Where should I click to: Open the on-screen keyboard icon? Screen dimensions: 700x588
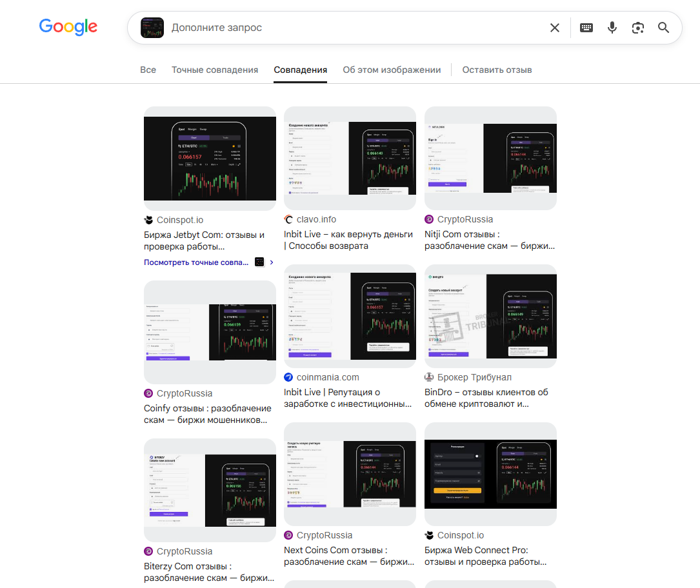click(x=586, y=28)
